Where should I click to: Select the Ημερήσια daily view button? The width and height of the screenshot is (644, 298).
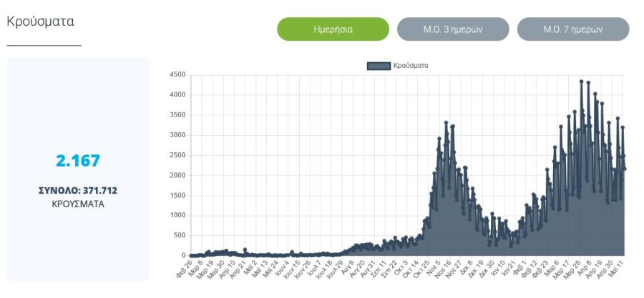tap(333, 29)
